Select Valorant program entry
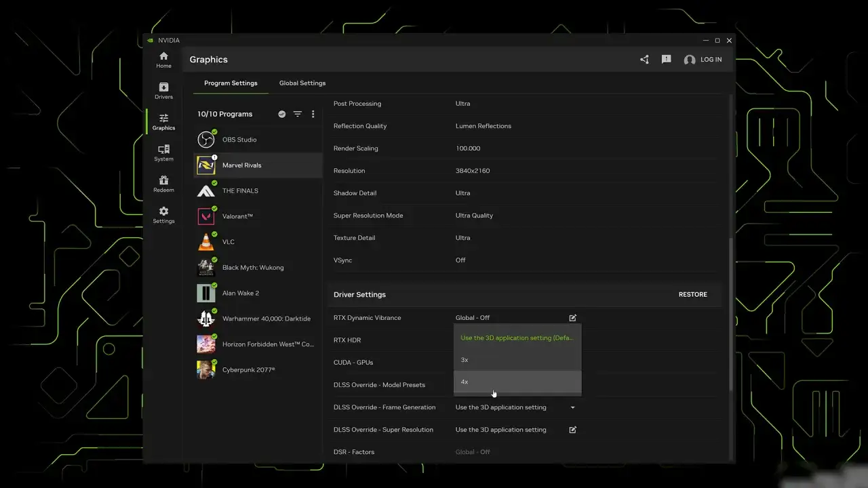Screen dimensions: 868x488 pos(258,216)
